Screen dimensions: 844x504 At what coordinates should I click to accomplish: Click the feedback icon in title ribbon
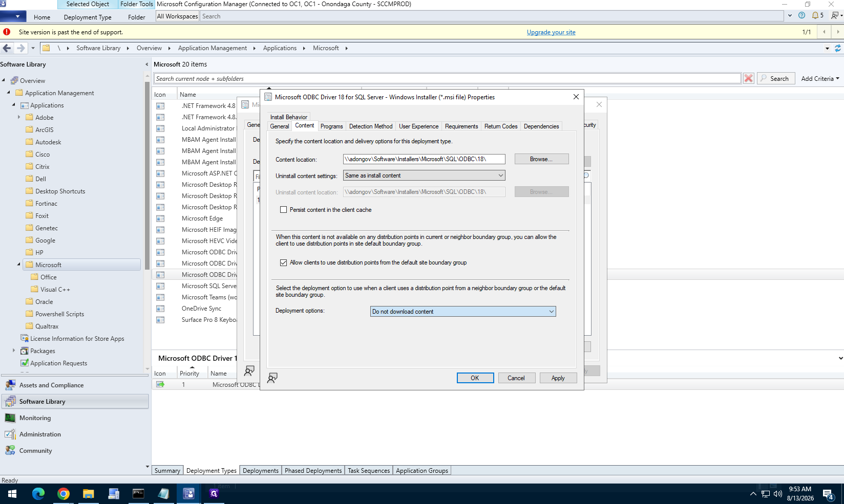pos(834,15)
